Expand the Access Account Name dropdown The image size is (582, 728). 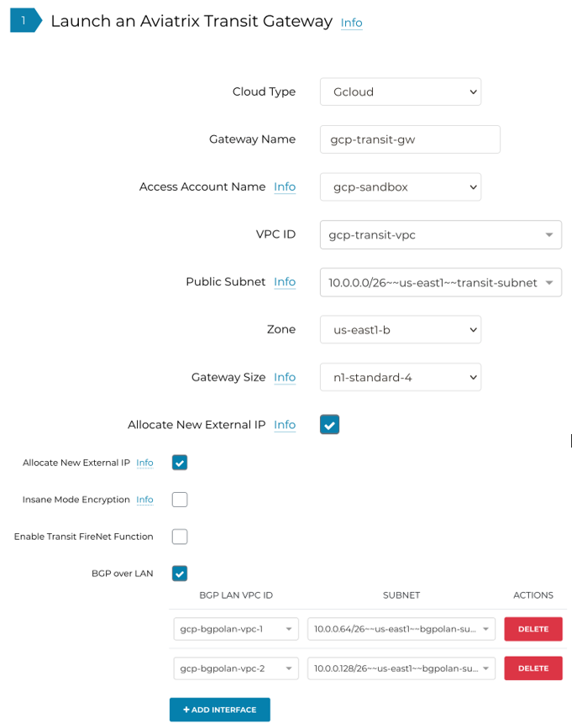(x=400, y=186)
